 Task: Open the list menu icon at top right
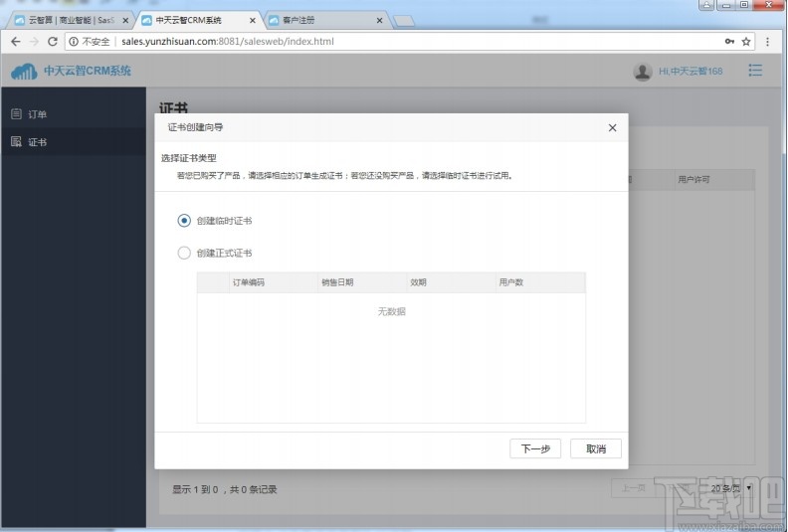click(x=755, y=71)
